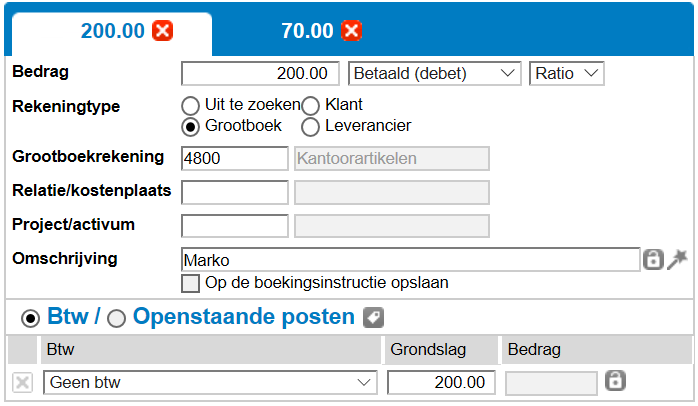This screenshot has height=406, width=698.
Task: Click the Grootboekrekening field containing 4800
Action: tap(235, 158)
